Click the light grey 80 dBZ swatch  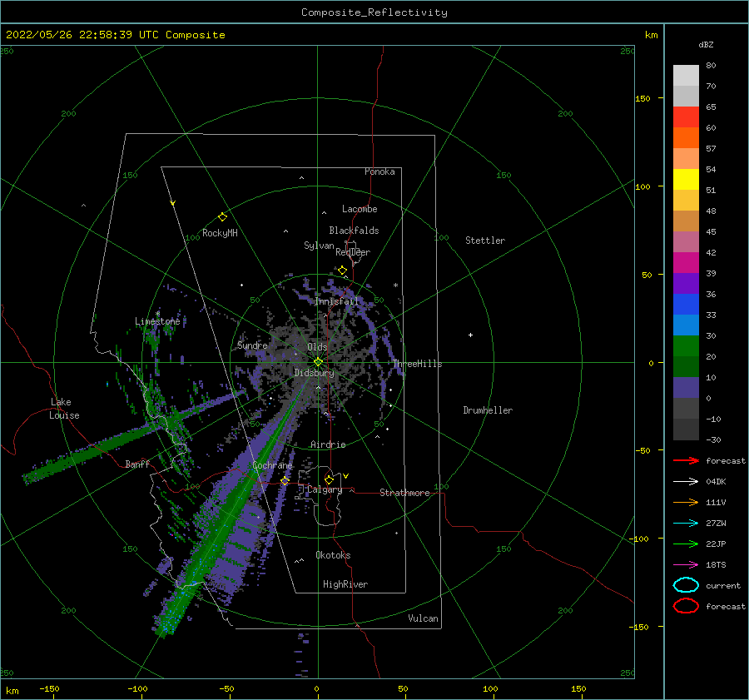click(x=686, y=76)
